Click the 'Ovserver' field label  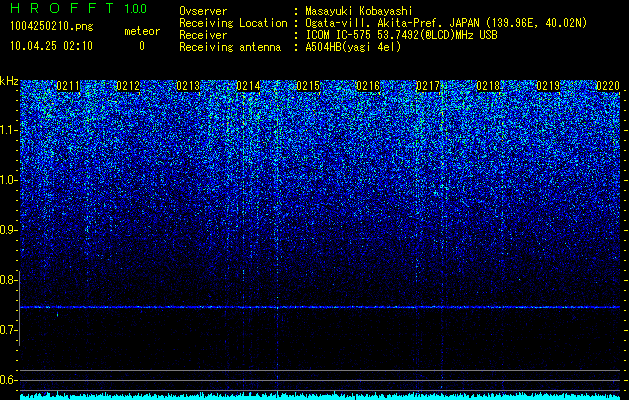[203, 11]
